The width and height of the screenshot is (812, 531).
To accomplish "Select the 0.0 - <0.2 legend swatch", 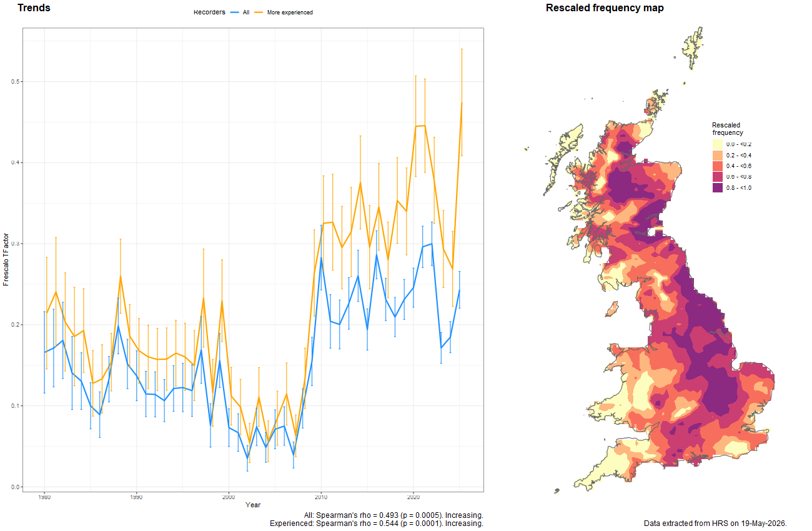I will tap(718, 144).
